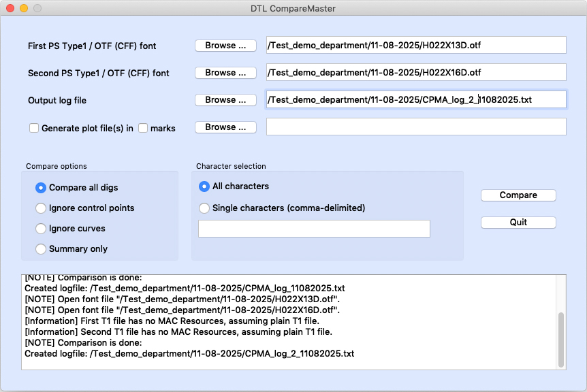
Task: Enable Generate plot file(s) checkbox
Action: [x=34, y=129]
